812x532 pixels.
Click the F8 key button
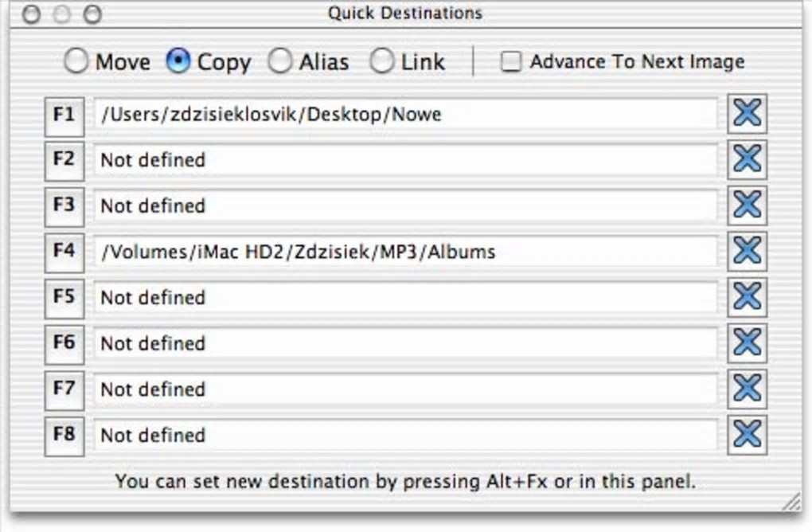tap(64, 435)
